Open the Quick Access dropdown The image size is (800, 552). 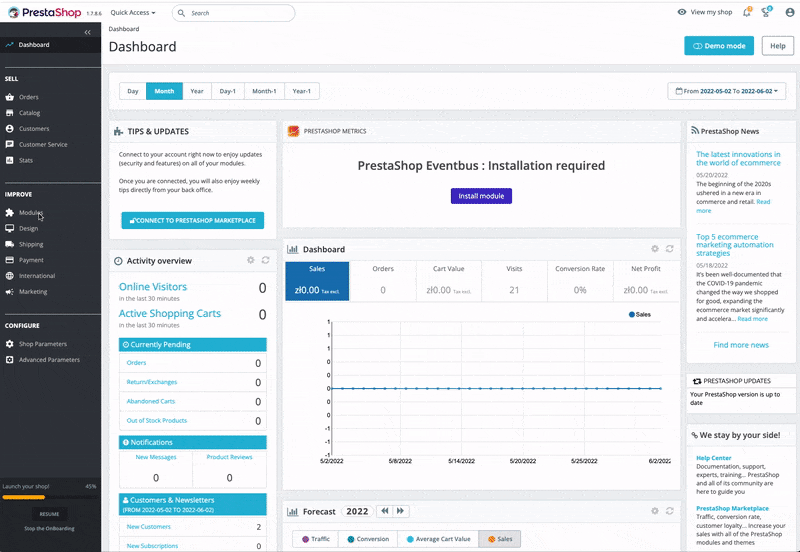133,13
